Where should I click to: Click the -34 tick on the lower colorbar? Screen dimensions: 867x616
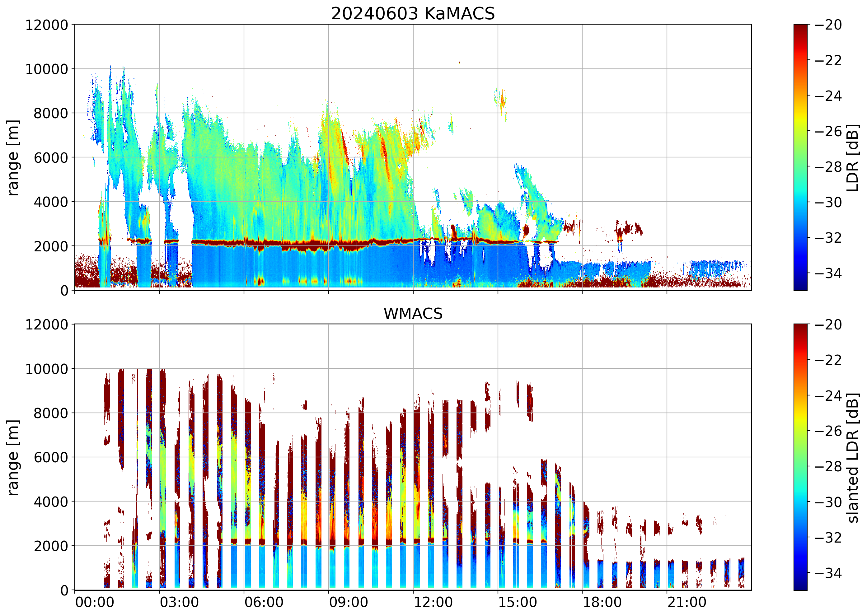click(828, 573)
